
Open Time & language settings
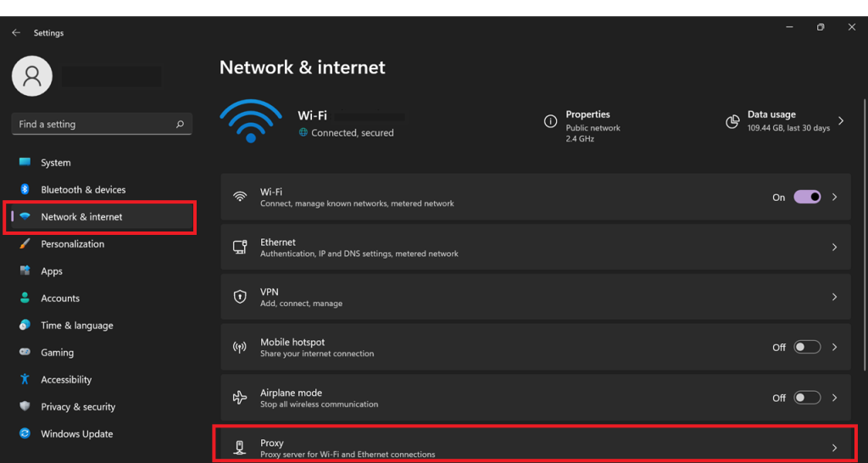point(102,325)
